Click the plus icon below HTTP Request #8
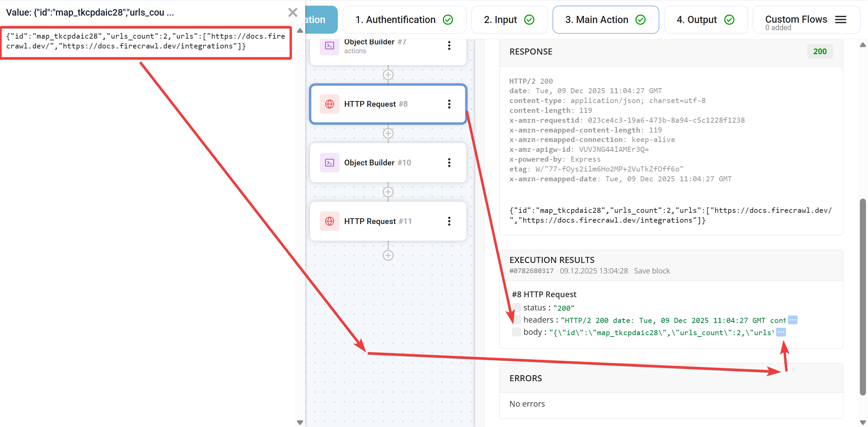Image resolution: width=868 pixels, height=427 pixels. (x=388, y=133)
